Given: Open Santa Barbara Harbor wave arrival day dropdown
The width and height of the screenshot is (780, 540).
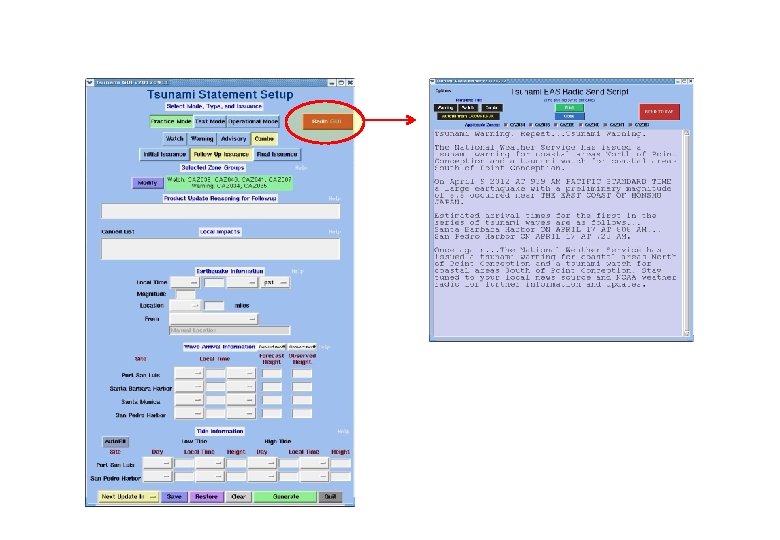Looking at the screenshot, I should (x=189, y=387).
